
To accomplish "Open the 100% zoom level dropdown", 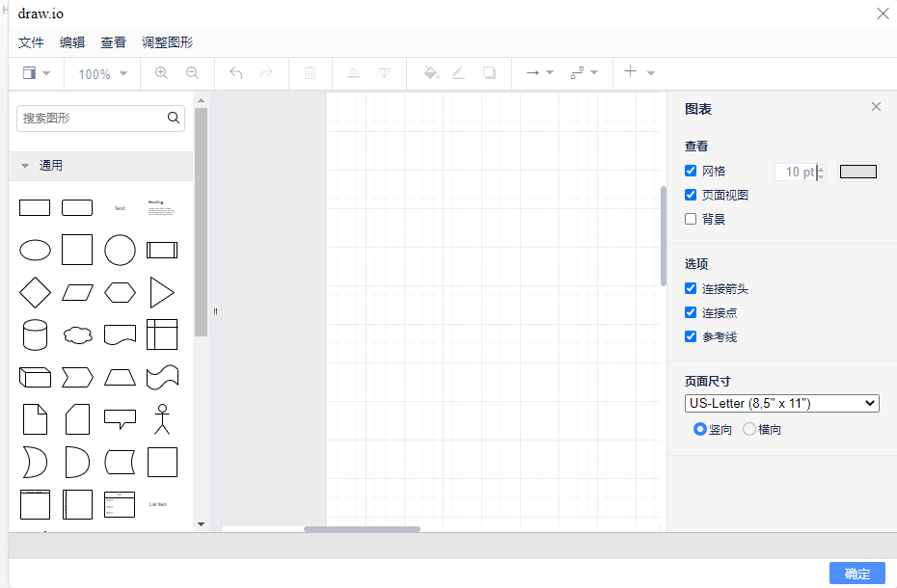I will (101, 72).
